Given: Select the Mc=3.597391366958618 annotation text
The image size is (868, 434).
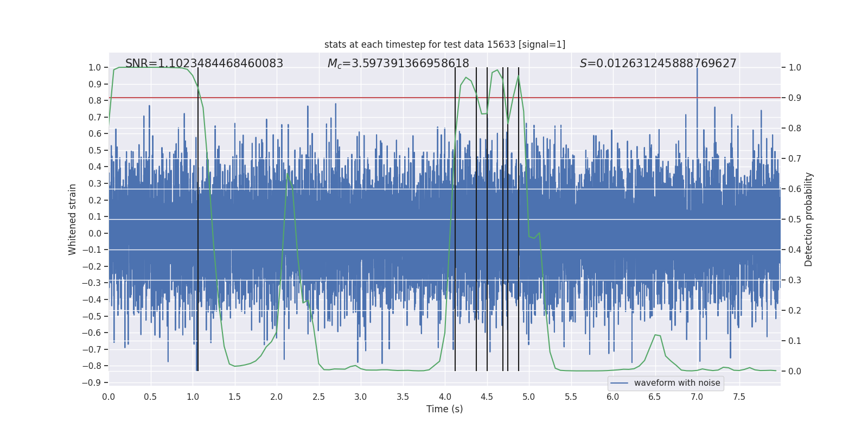Looking at the screenshot, I should tap(398, 63).
